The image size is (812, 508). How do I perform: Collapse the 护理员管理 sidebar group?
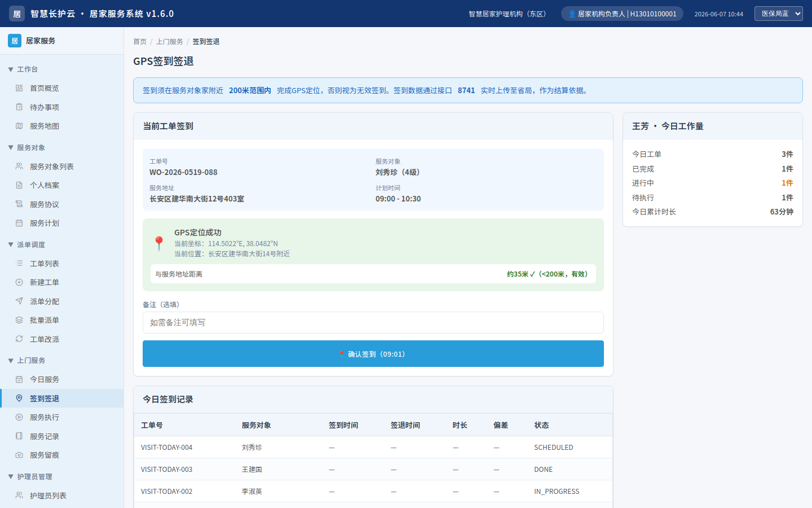click(x=11, y=477)
